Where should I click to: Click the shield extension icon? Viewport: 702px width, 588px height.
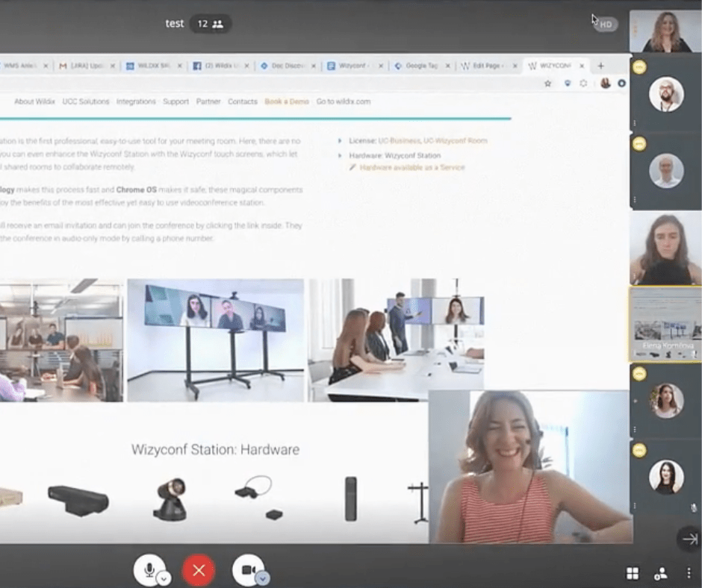point(568,84)
